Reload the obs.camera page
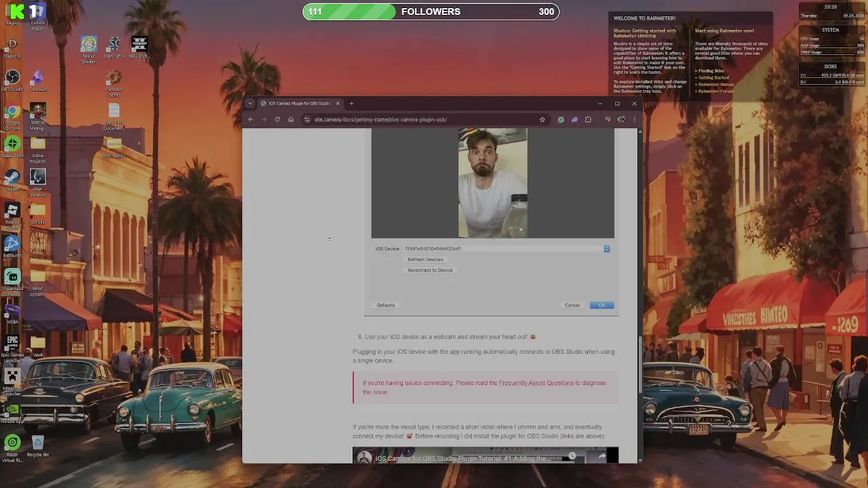This screenshot has height=488, width=868. 277,119
